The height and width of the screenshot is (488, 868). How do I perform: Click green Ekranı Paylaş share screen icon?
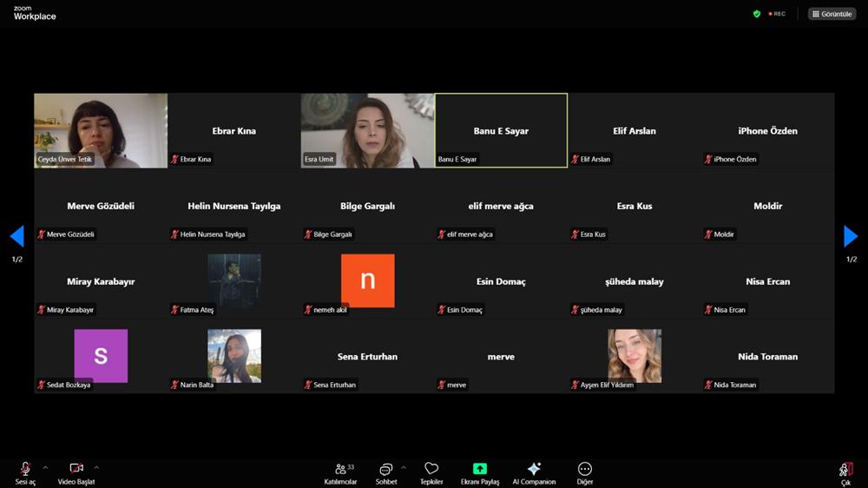point(479,469)
